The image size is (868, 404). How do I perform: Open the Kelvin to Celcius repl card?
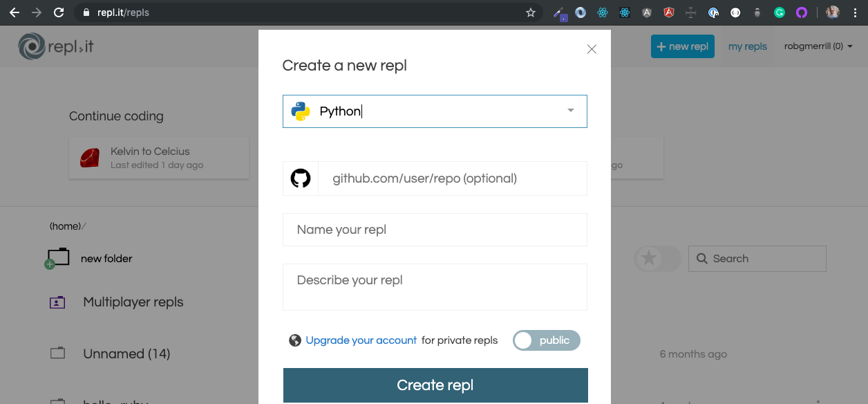pos(159,158)
